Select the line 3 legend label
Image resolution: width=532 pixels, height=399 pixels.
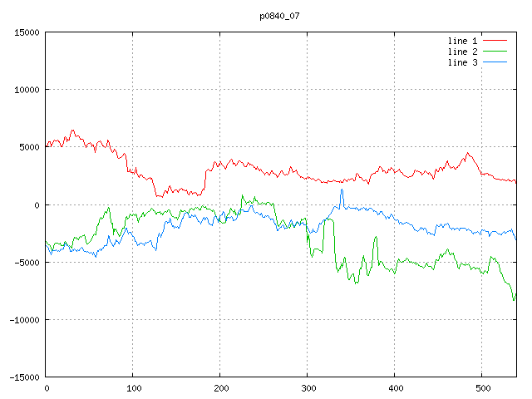[462, 62]
